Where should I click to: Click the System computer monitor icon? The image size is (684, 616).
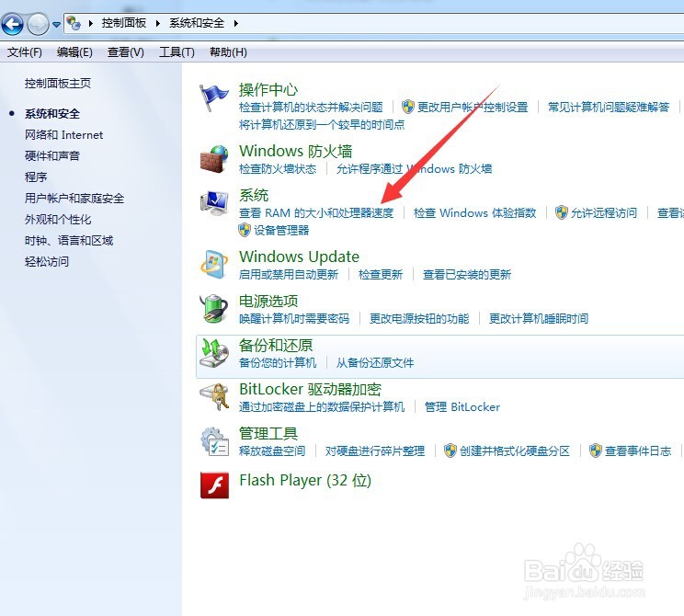pos(213,203)
